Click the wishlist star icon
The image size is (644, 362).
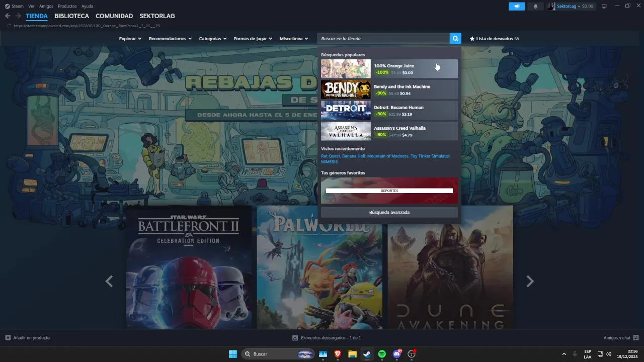[472, 39]
